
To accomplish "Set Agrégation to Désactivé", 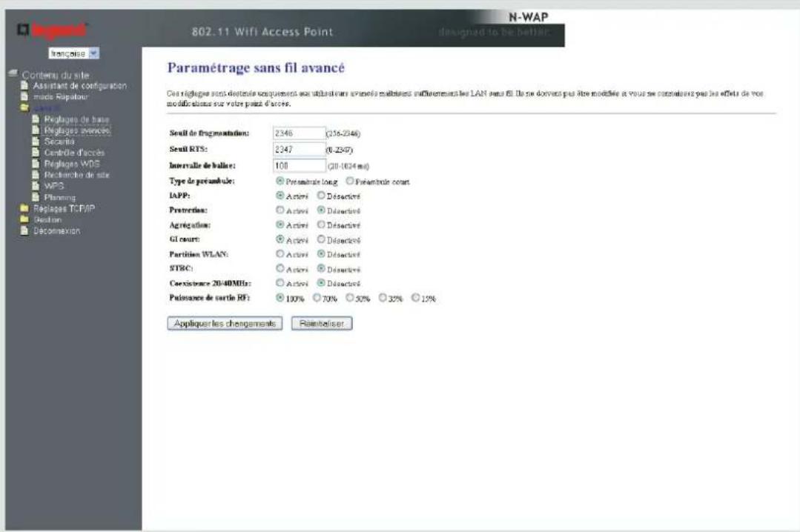I will (321, 225).
